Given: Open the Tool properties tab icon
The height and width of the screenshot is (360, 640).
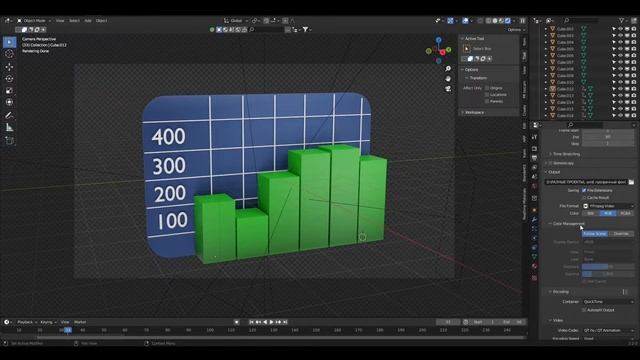Looking at the screenshot, I should pyautogui.click(x=534, y=137).
